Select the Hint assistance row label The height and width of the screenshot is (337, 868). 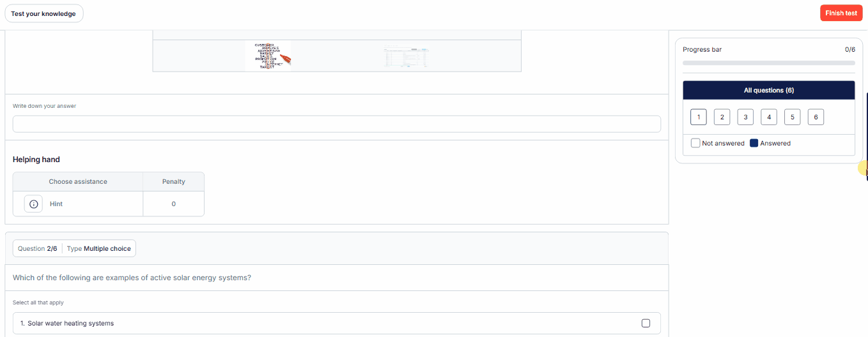[x=56, y=204]
